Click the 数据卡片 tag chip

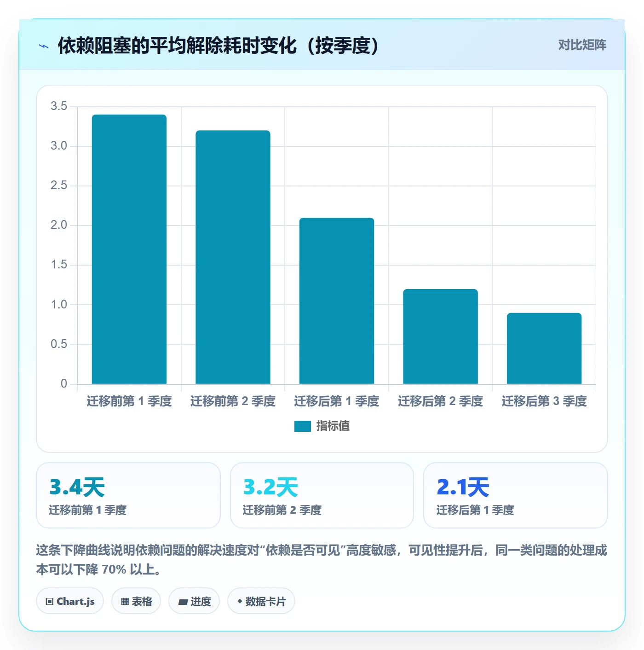pos(261,601)
